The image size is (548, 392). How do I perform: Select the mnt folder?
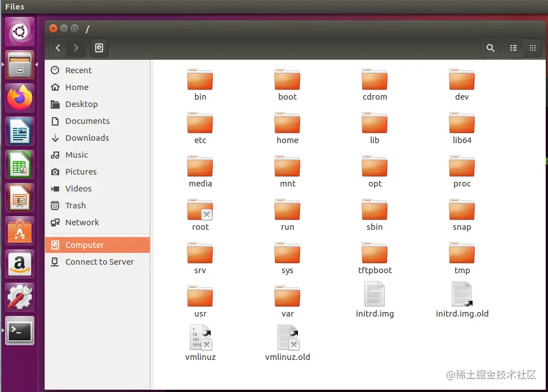[x=287, y=172]
